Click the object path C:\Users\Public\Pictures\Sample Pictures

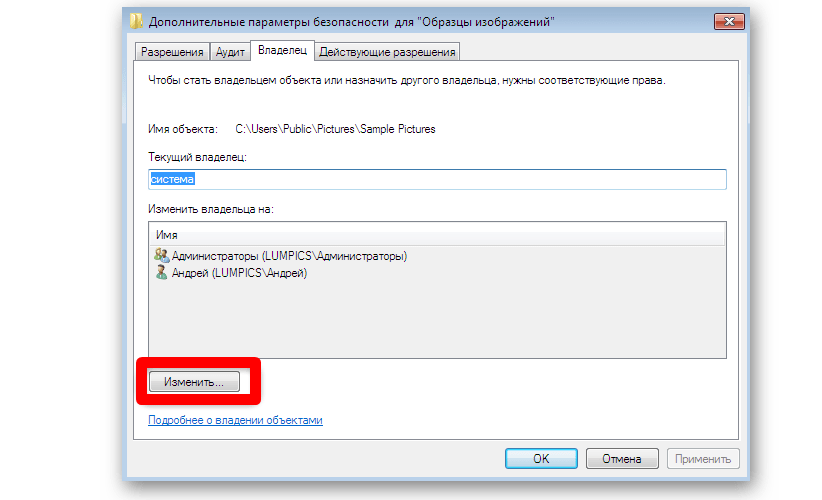[x=335, y=129]
